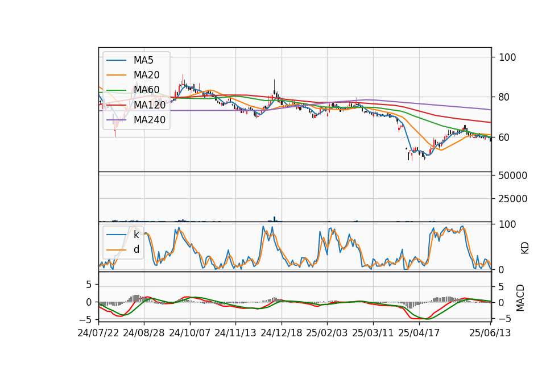Click the MA20 legend label
Image resolution: width=546 pixels, height=392 pixels.
point(146,75)
